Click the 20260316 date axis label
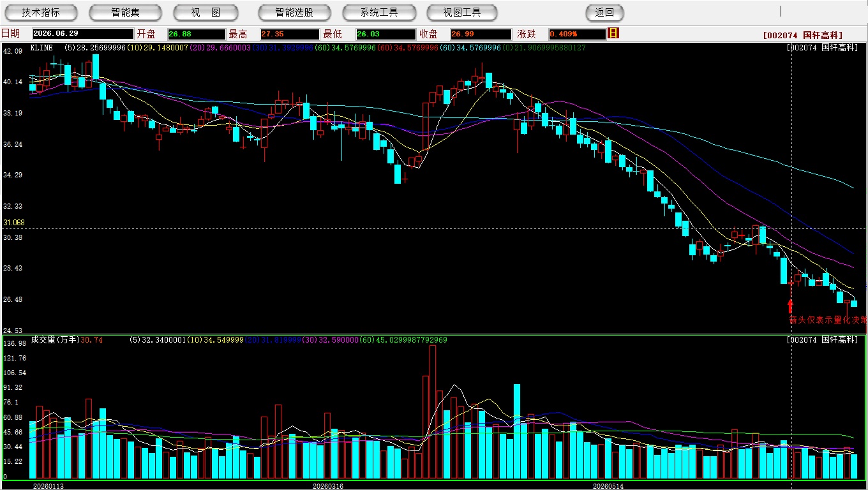Screen dimensions: 868x490 (x=327, y=486)
